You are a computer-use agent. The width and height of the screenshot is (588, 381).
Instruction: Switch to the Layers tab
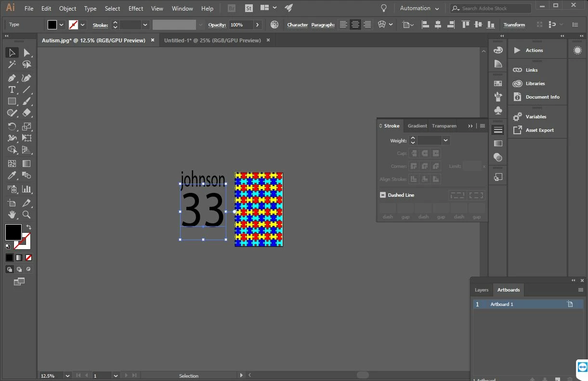coord(482,290)
